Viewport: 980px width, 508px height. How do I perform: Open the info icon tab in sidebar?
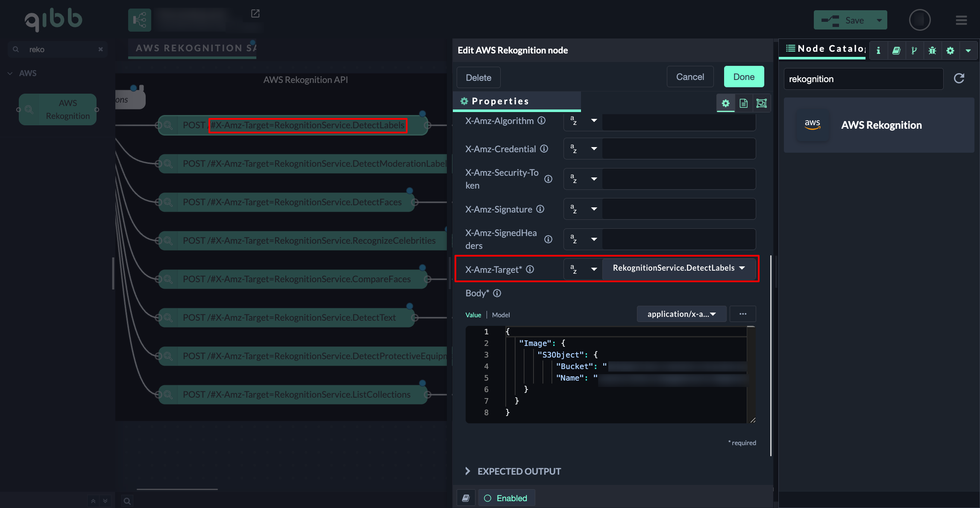pos(878,50)
